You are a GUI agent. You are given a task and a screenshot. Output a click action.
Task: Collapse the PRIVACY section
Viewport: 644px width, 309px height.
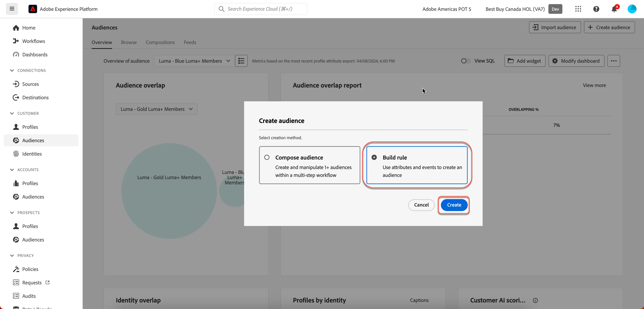[12, 255]
